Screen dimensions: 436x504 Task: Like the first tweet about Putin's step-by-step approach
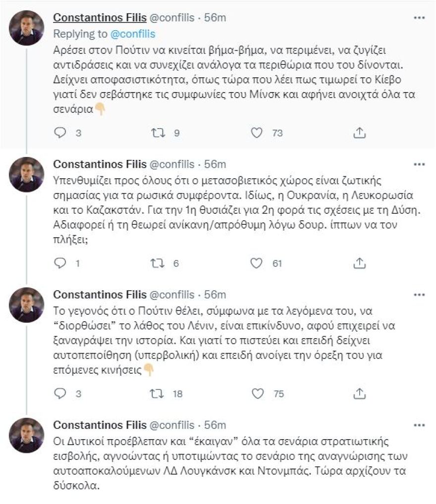click(256, 133)
